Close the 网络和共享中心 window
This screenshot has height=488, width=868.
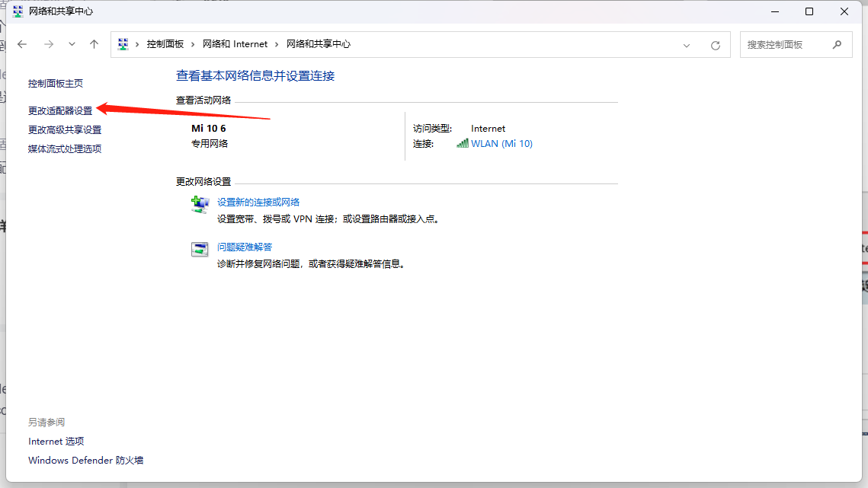tap(844, 11)
